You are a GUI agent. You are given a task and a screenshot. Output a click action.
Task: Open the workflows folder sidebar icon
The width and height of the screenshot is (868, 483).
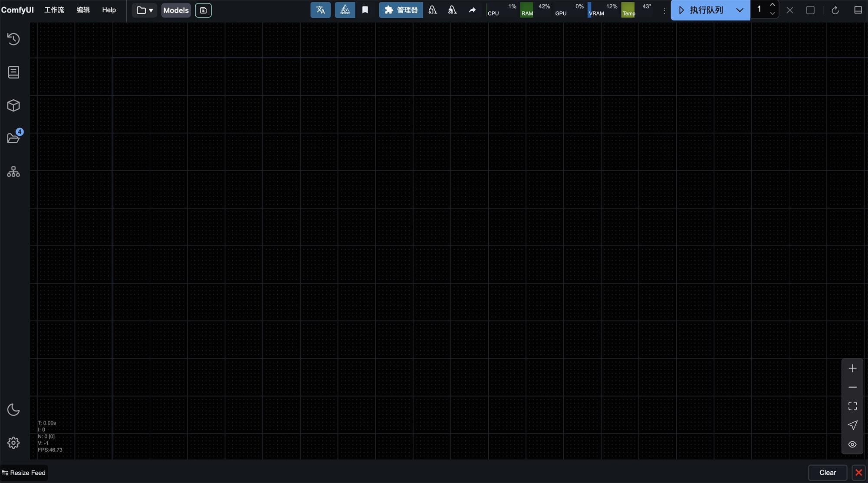click(13, 138)
